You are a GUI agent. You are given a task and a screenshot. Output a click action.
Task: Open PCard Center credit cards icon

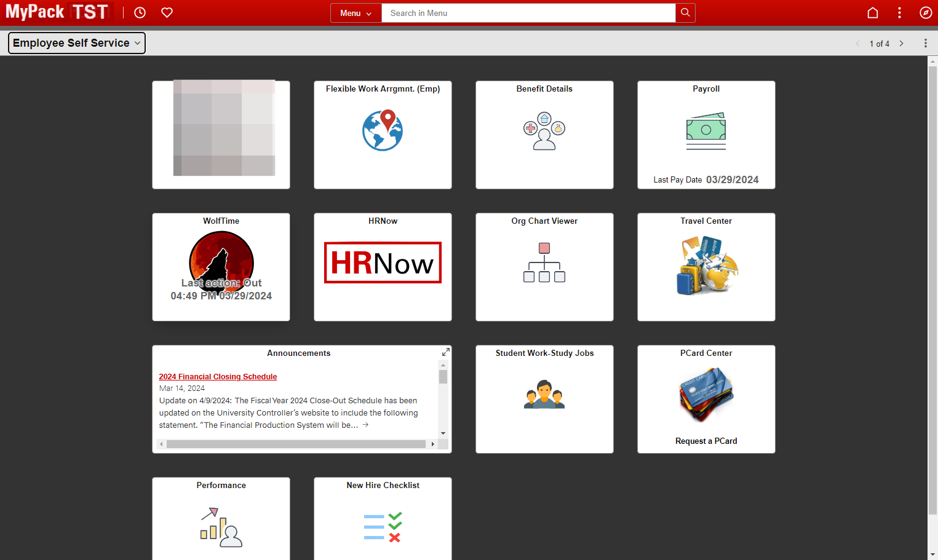click(706, 395)
